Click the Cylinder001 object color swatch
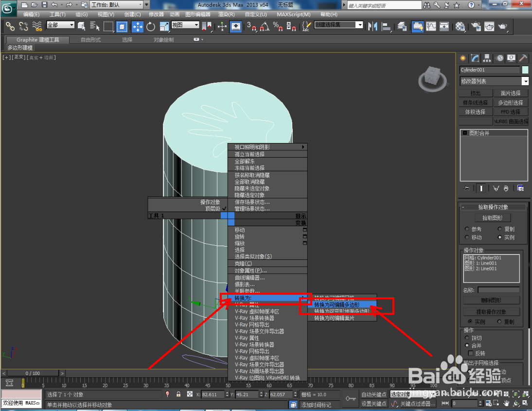Viewport: 532px width, 411px height. 525,70
